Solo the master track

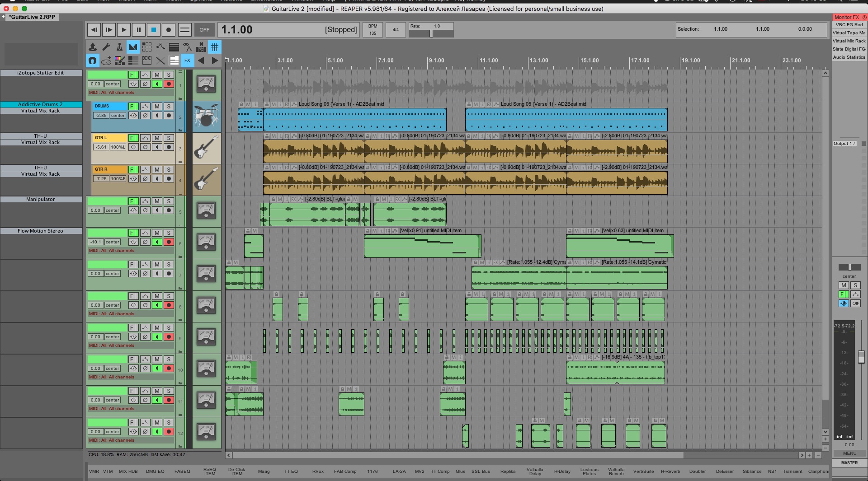pyautogui.click(x=855, y=285)
